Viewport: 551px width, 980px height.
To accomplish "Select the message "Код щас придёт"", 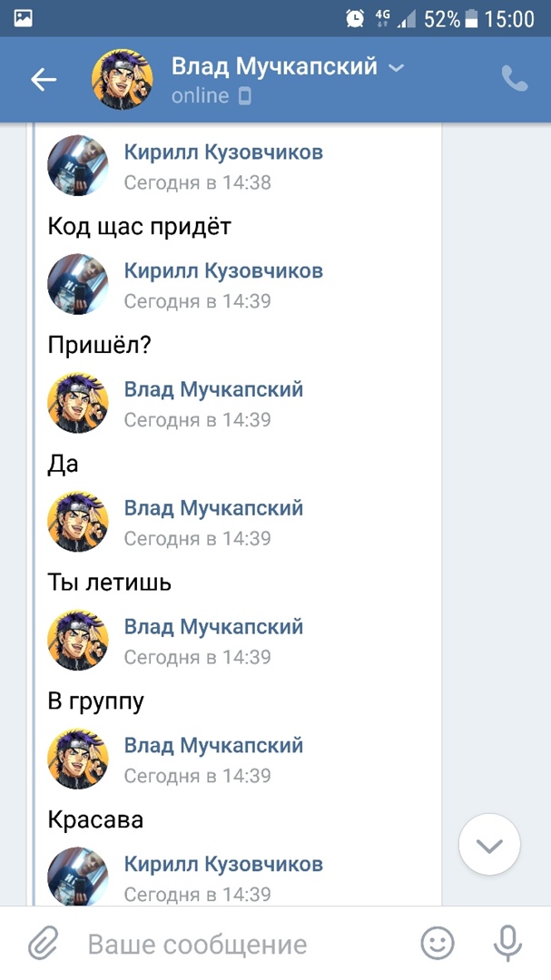I will (x=140, y=226).
